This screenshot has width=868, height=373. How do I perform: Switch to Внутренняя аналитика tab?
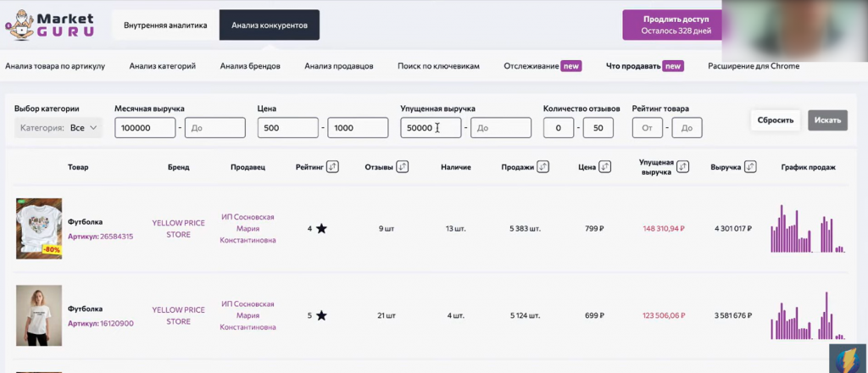pos(165,25)
